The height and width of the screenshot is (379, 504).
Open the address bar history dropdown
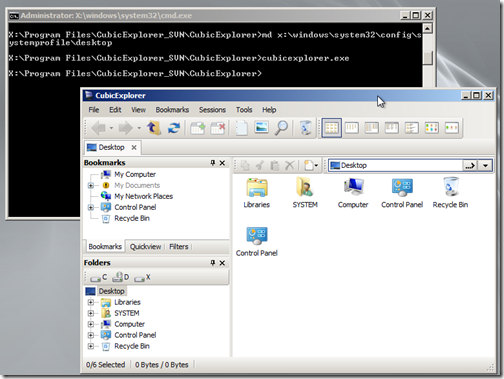tap(485, 165)
